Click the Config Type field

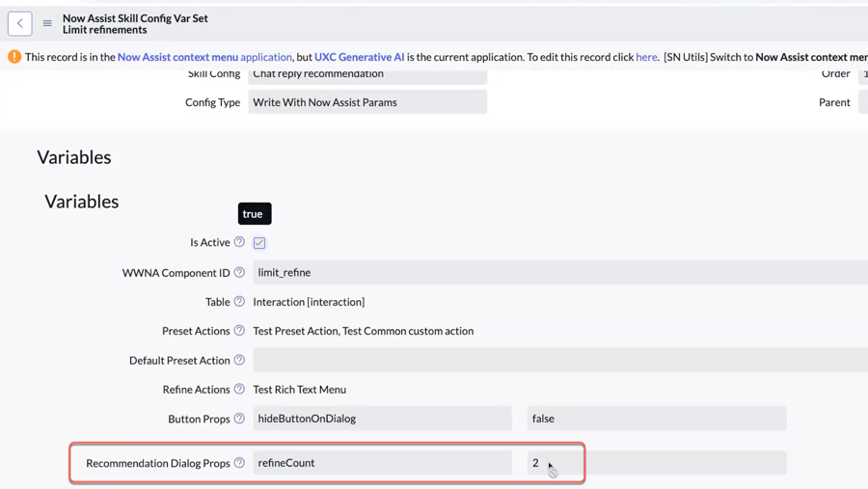coord(367,102)
